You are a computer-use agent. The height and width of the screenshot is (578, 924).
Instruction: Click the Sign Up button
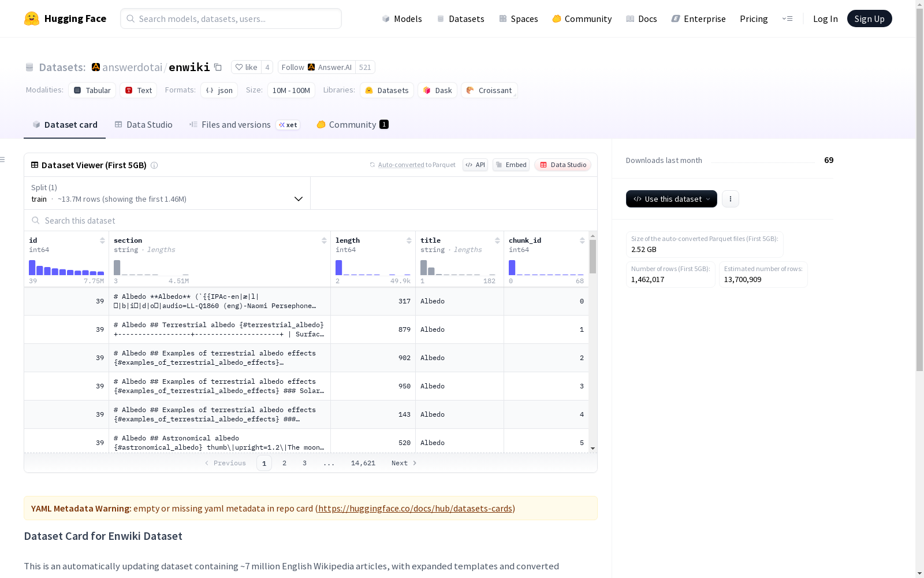870,18
